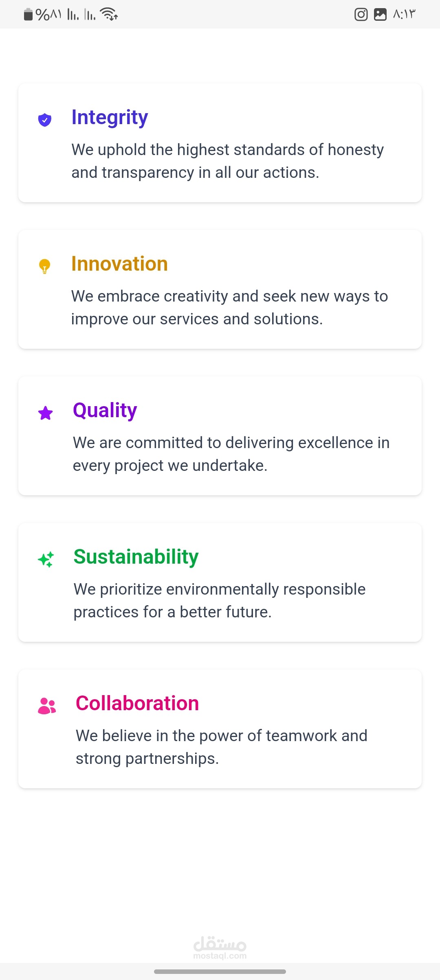Image resolution: width=440 pixels, height=980 pixels.
Task: Tap the Instagram icon in status bar
Action: [361, 15]
